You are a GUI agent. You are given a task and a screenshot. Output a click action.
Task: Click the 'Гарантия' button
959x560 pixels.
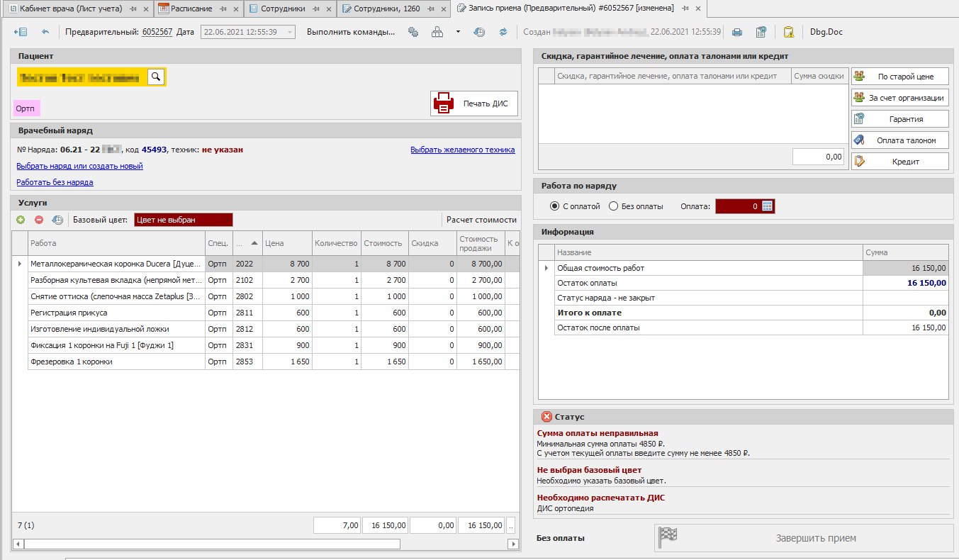pyautogui.click(x=899, y=119)
